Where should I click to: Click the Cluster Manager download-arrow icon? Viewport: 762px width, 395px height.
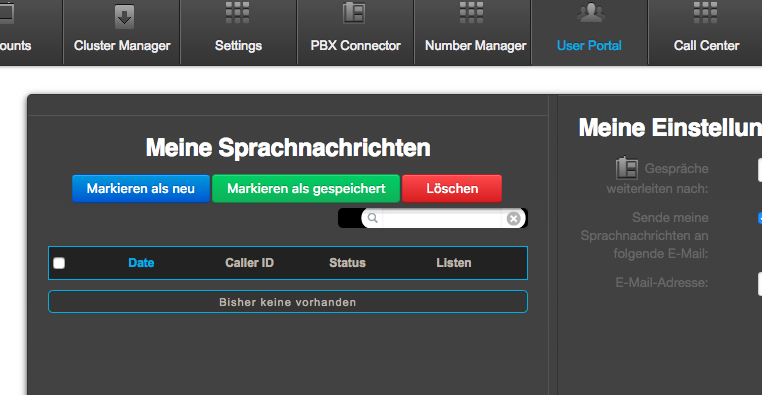pos(124,17)
